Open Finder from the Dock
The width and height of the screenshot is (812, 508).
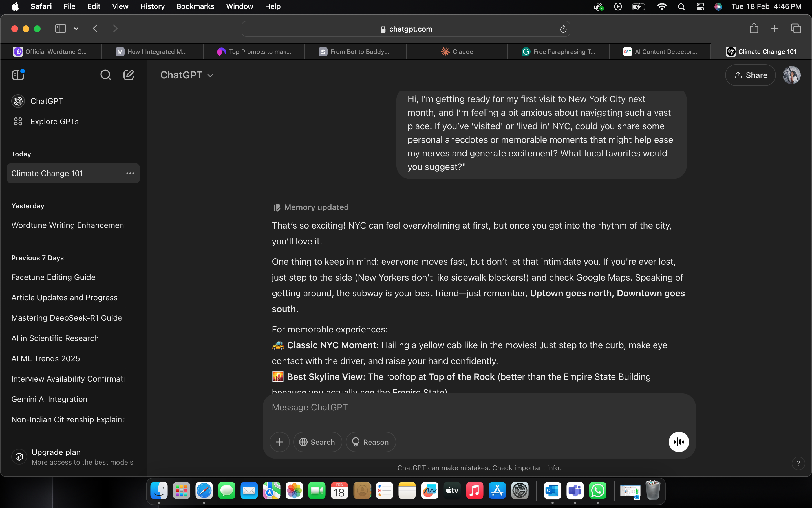tap(159, 491)
